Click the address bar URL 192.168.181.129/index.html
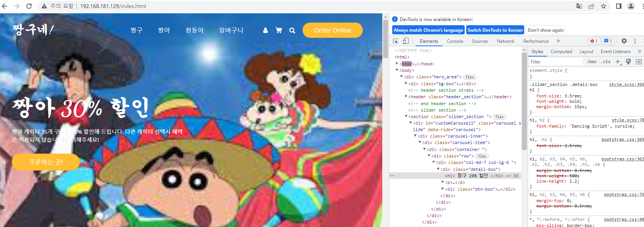The width and height of the screenshot is (644, 227). click(113, 6)
